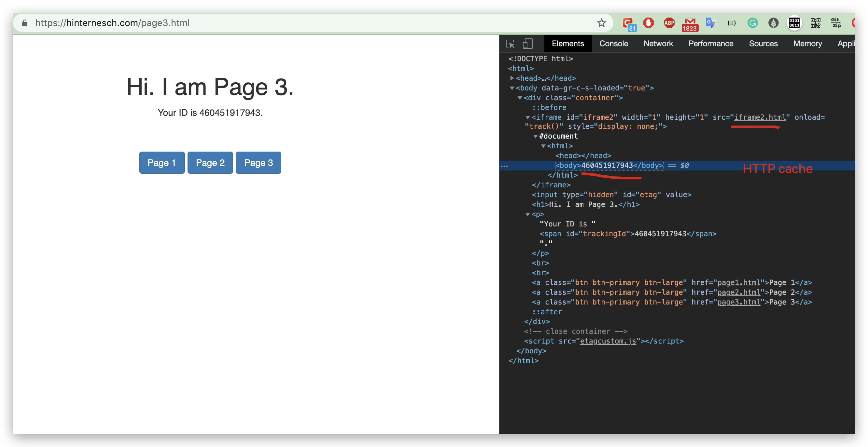The height and width of the screenshot is (447, 868).
Task: Switch to the Performance tab
Action: [x=711, y=43]
